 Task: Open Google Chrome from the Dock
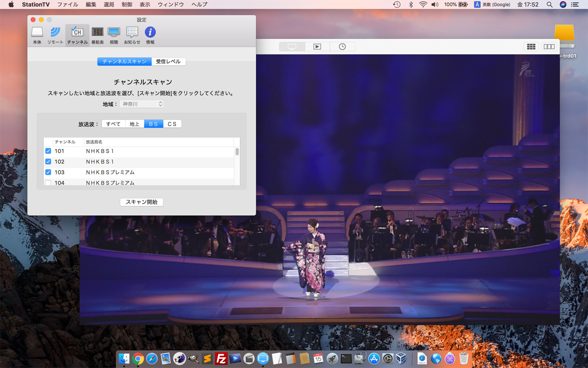pos(138,359)
